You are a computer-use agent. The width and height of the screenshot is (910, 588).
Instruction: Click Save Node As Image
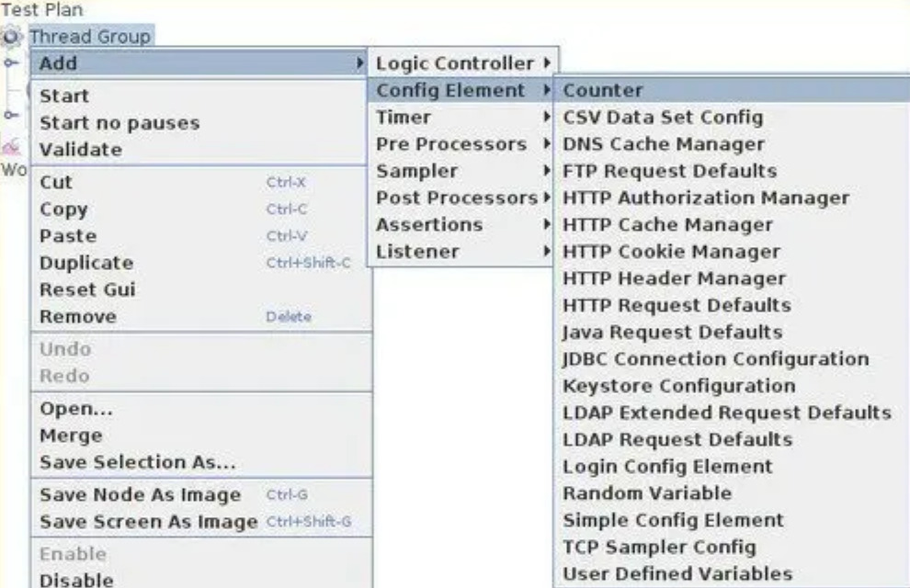point(140,495)
